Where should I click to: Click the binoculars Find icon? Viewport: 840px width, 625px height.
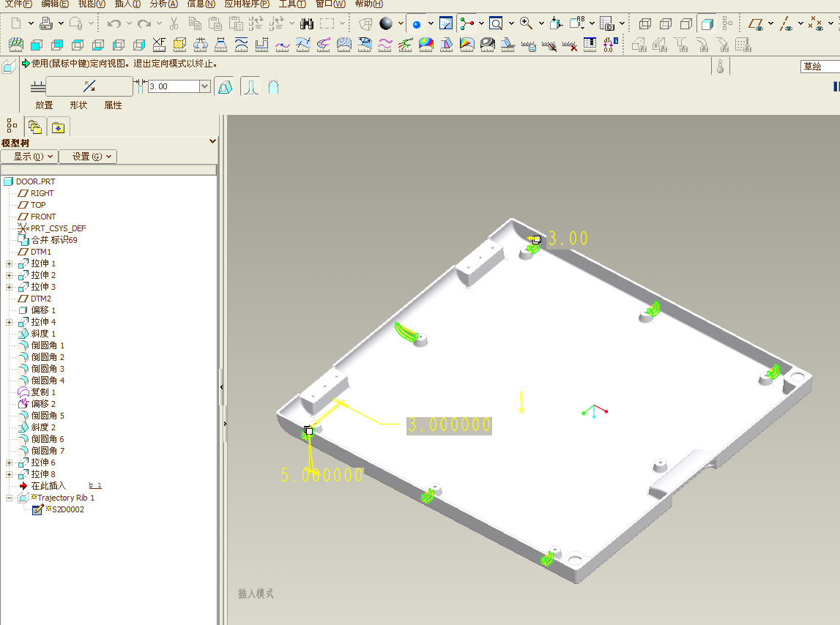coord(306,23)
